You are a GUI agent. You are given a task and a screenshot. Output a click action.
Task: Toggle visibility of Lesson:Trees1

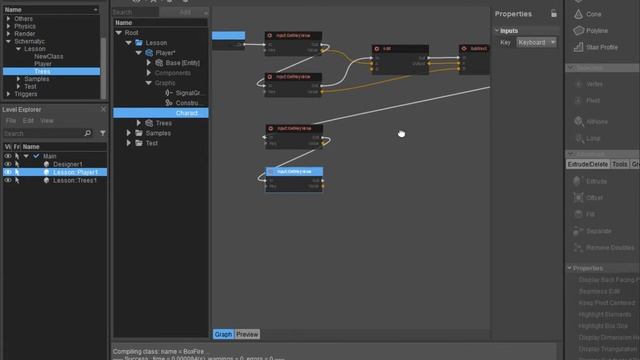8,180
